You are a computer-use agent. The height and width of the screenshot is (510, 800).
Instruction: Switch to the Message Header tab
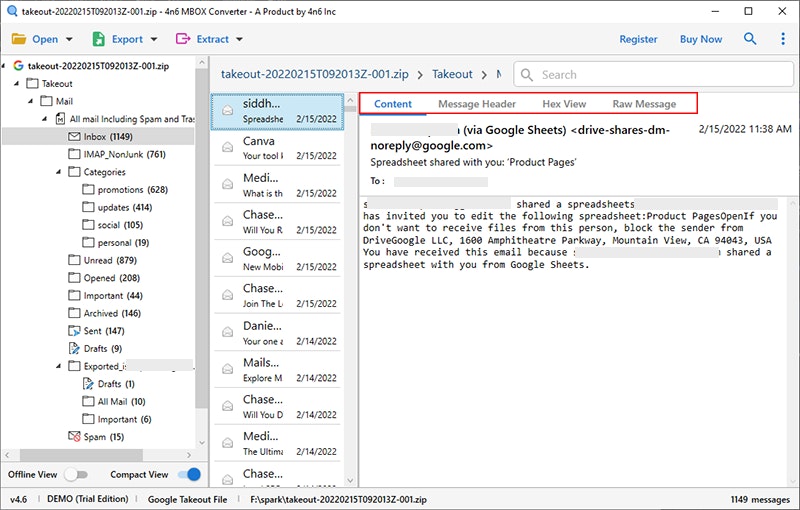(477, 104)
